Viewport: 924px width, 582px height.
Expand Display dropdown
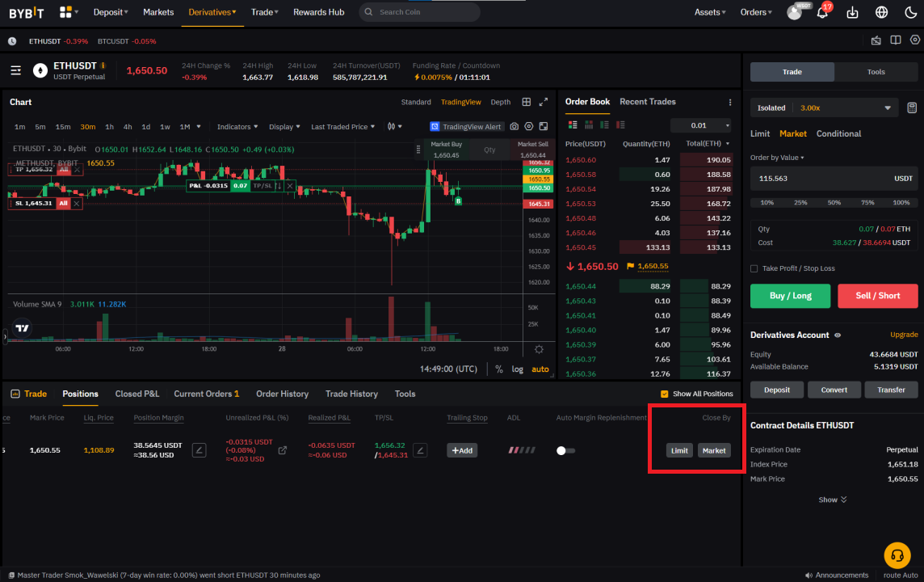point(284,127)
